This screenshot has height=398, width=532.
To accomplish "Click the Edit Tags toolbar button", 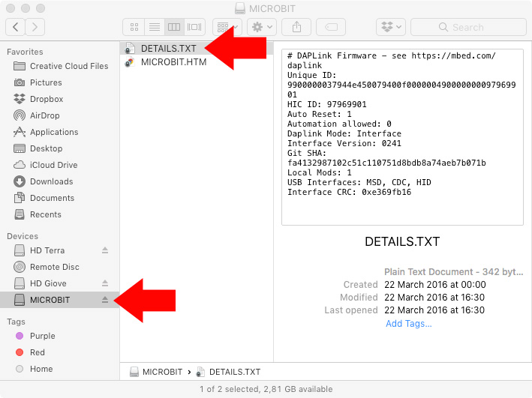I will tap(330, 27).
